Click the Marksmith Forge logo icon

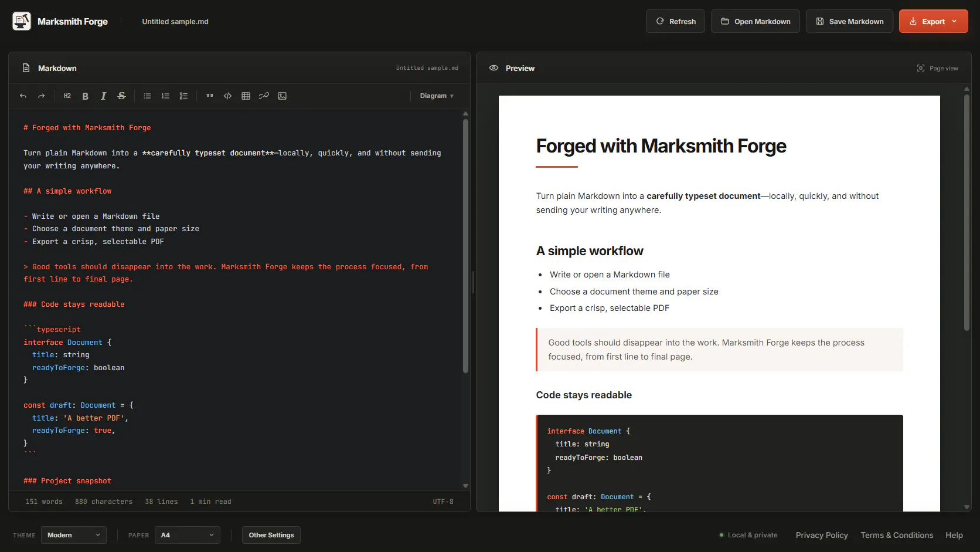coord(22,21)
